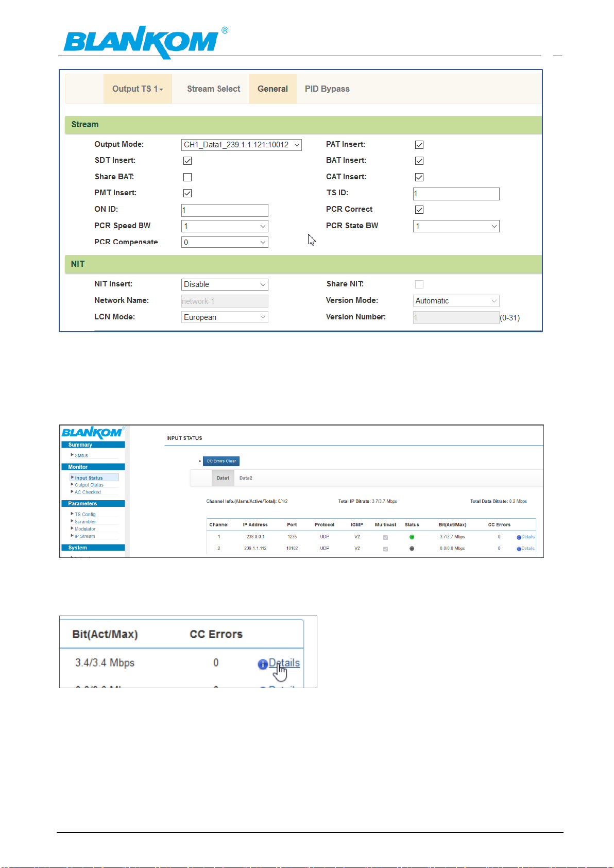Select the General tab

[272, 89]
